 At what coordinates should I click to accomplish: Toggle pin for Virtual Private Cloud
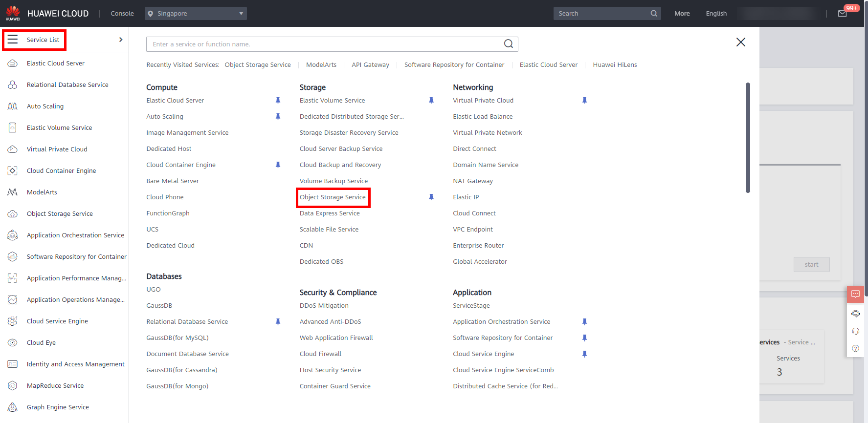[x=584, y=101]
